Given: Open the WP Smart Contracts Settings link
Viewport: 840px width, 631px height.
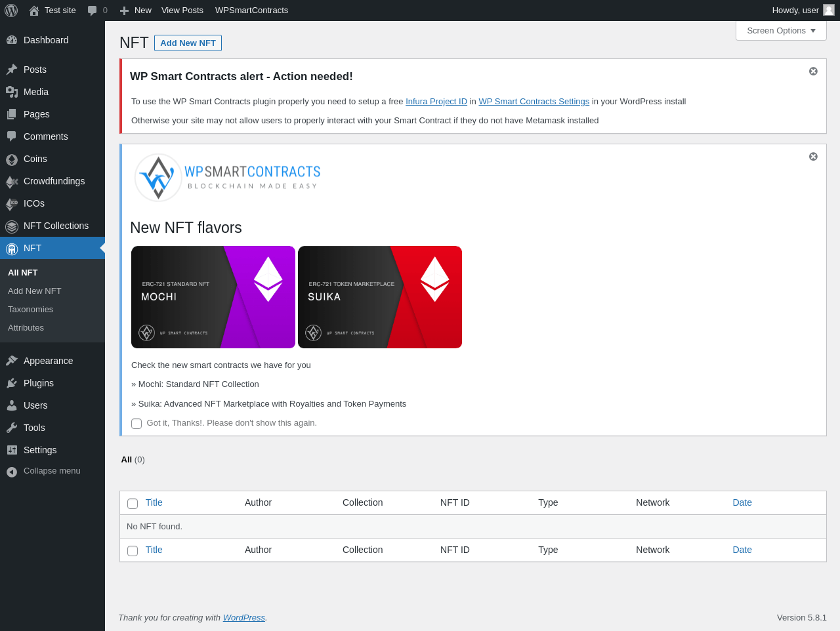Looking at the screenshot, I should tap(534, 102).
